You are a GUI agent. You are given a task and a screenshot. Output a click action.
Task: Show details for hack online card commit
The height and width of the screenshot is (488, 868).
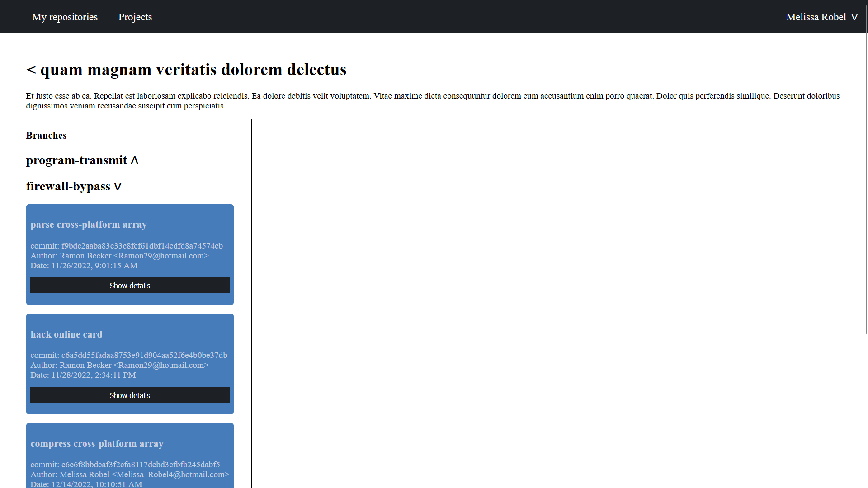click(130, 395)
